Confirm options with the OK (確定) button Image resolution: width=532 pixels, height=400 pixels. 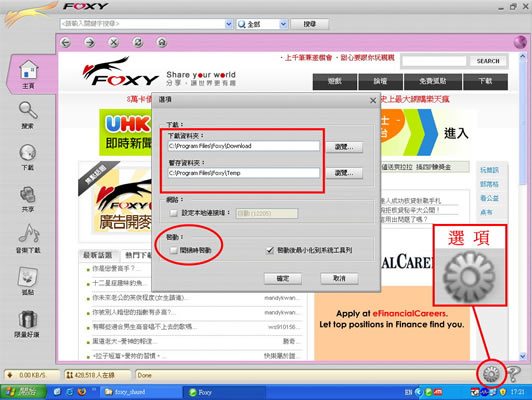(x=283, y=279)
